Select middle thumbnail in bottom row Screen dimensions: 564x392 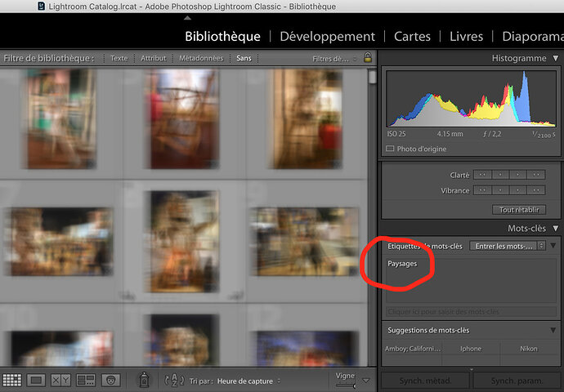(x=185, y=341)
